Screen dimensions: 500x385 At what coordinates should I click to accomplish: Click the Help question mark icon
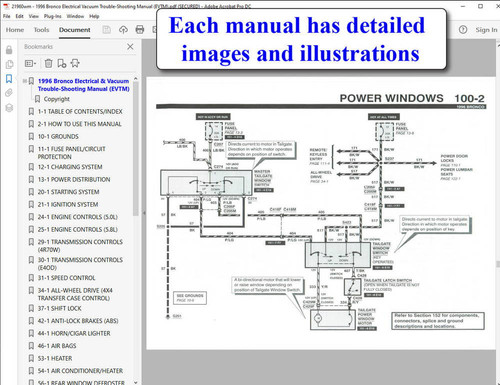463,30
